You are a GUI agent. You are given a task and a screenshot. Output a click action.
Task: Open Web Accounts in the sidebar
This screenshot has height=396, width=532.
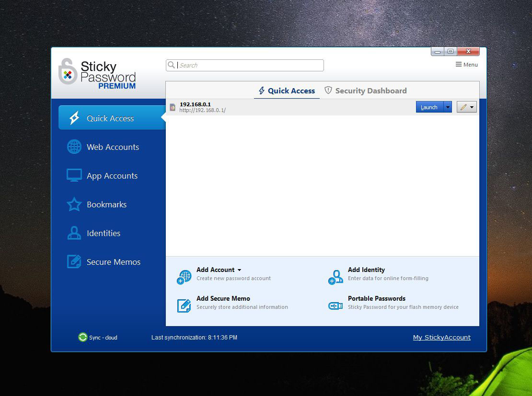click(x=112, y=147)
